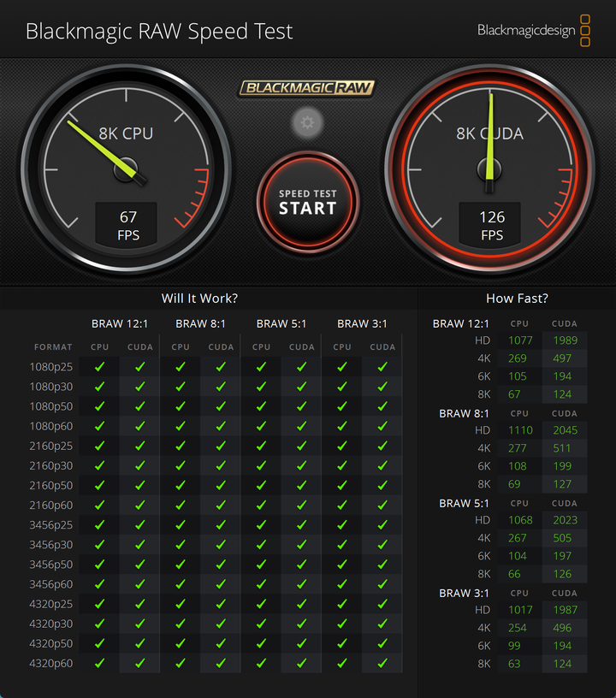This screenshot has height=698, width=616.
Task: Click 3456p50 BRAW 3:1 CUDA checkmark
Action: (x=382, y=565)
